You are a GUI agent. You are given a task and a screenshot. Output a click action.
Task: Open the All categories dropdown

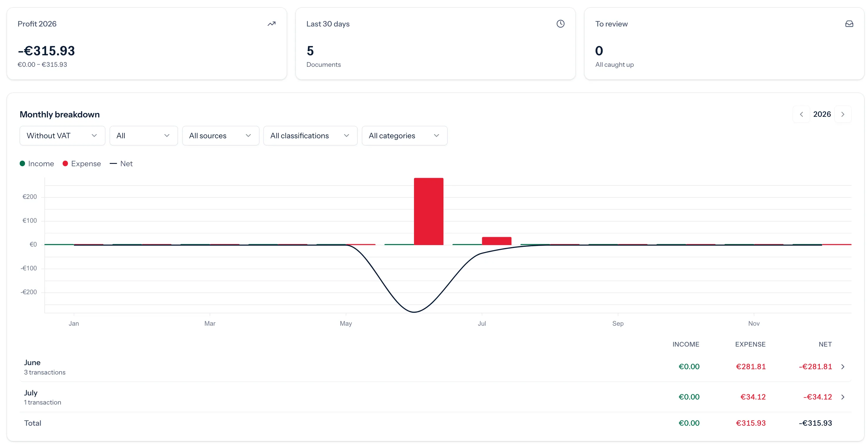pos(404,136)
